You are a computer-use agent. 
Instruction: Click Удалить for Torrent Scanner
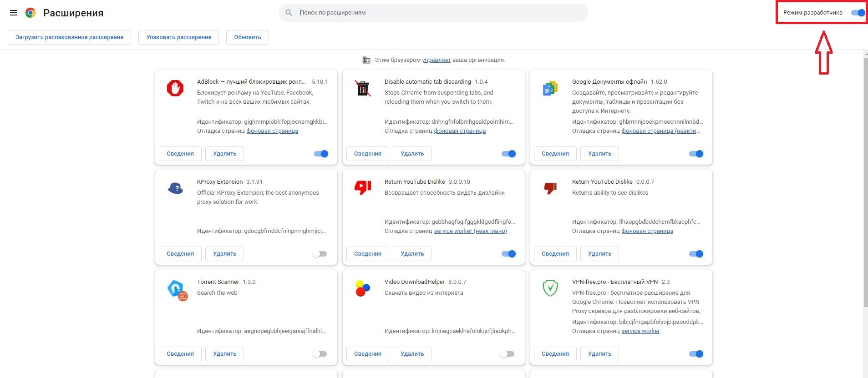225,354
